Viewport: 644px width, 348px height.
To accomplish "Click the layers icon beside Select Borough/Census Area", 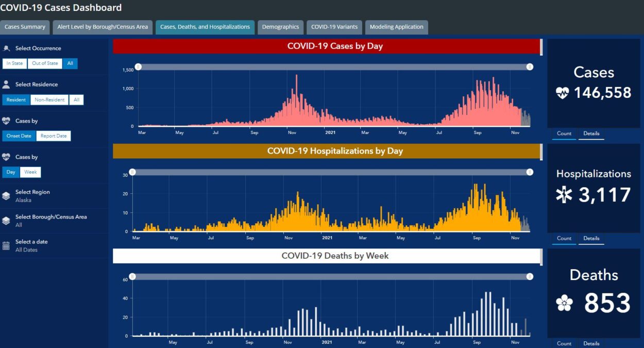I will pos(6,221).
